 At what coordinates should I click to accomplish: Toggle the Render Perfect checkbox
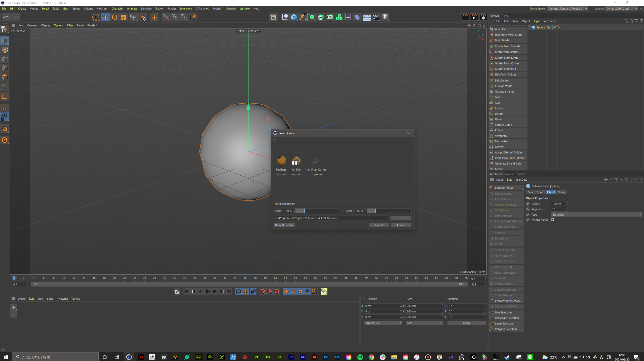point(552,220)
